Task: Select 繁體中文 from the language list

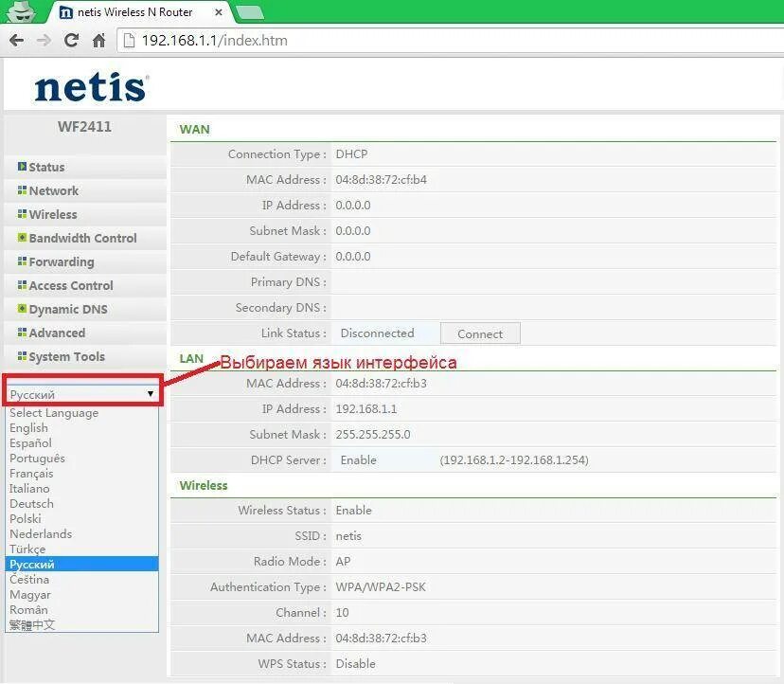Action: click(82, 624)
